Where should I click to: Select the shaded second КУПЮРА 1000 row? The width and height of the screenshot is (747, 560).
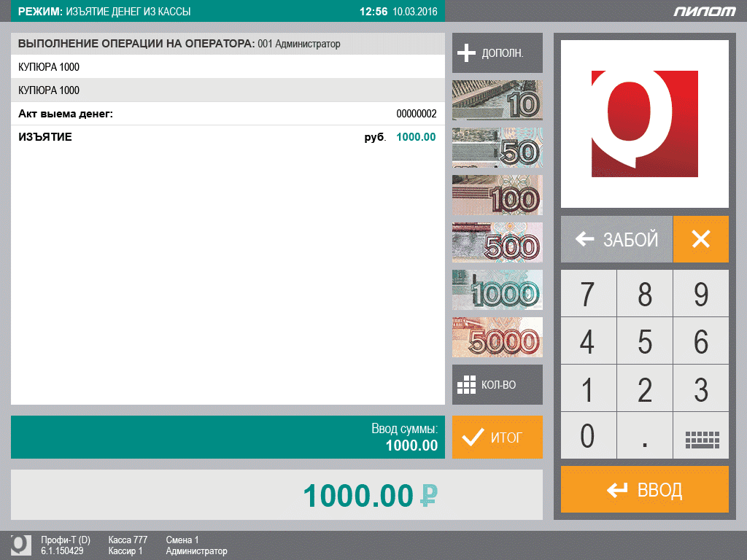point(228,90)
